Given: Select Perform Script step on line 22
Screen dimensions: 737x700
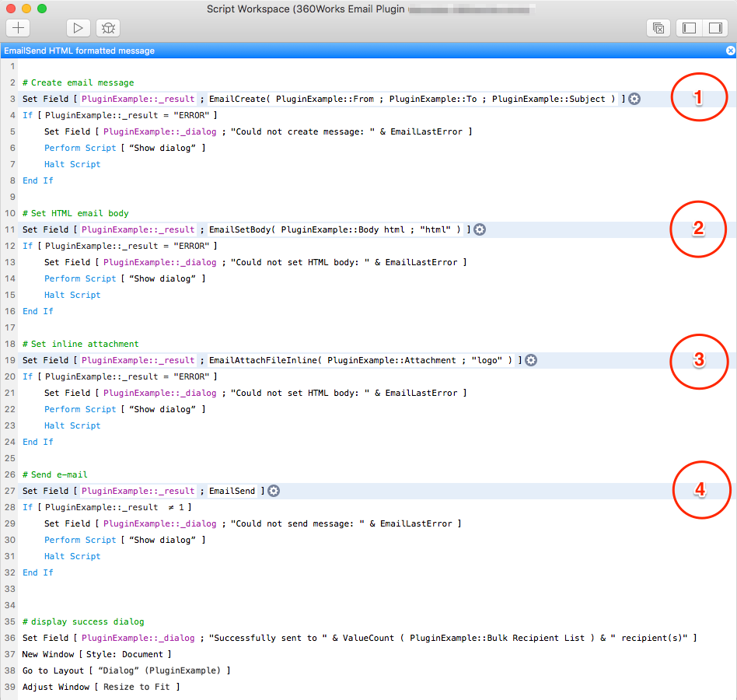Looking at the screenshot, I should click(125, 409).
